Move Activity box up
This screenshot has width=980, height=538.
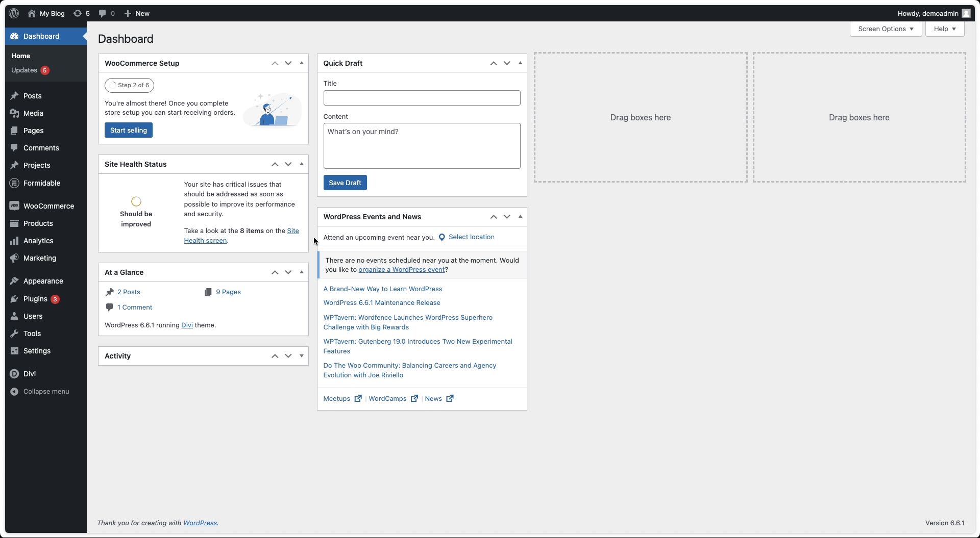pos(275,356)
